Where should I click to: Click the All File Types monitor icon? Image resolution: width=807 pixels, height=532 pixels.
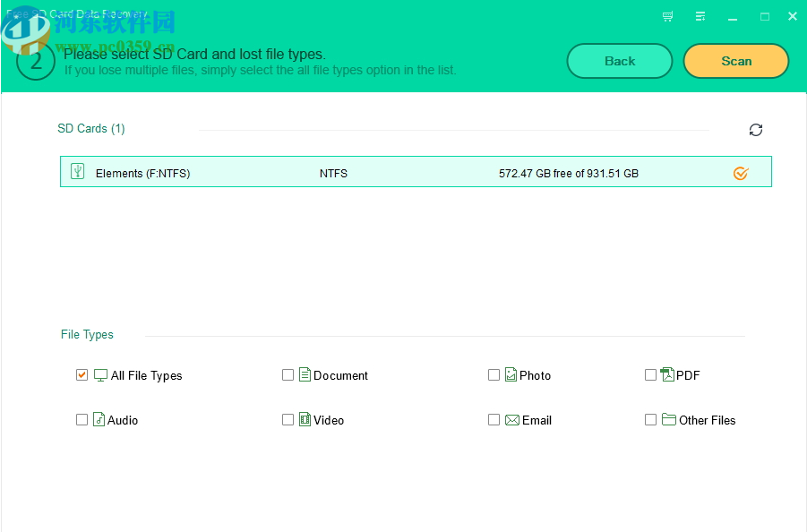(100, 374)
